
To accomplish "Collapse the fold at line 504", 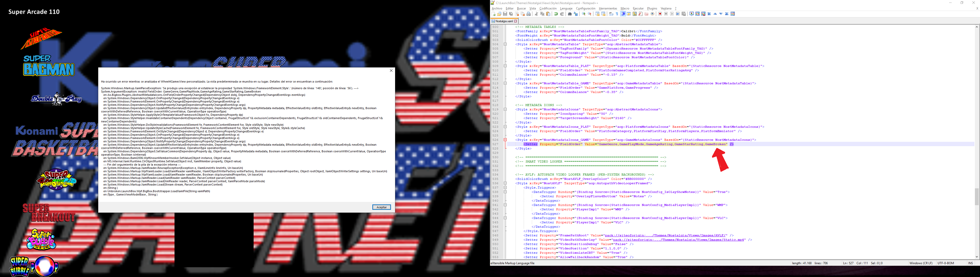I will tap(505, 44).
